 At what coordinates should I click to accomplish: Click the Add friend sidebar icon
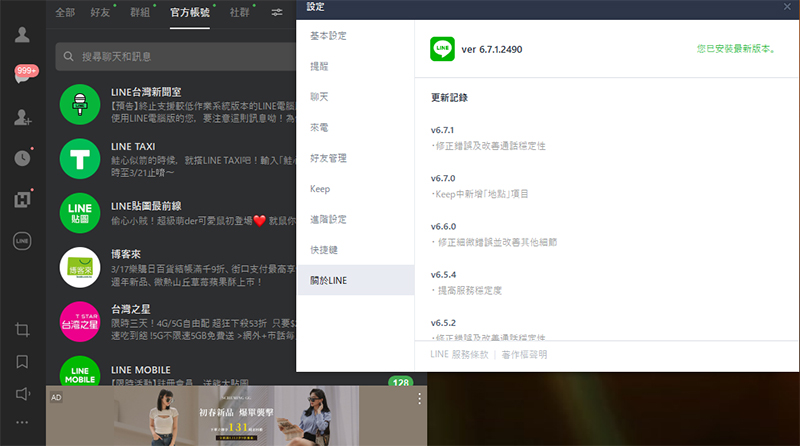[x=22, y=117]
